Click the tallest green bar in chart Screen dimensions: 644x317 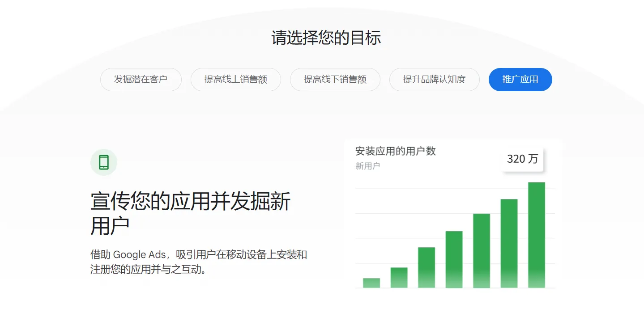[x=537, y=235]
